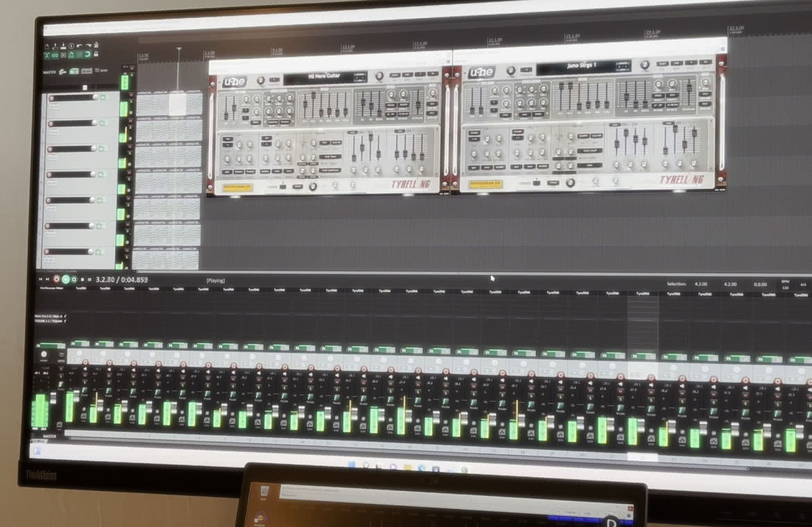Toggle the metronome icon in the toolbar
This screenshot has height=527, width=812.
96,45
